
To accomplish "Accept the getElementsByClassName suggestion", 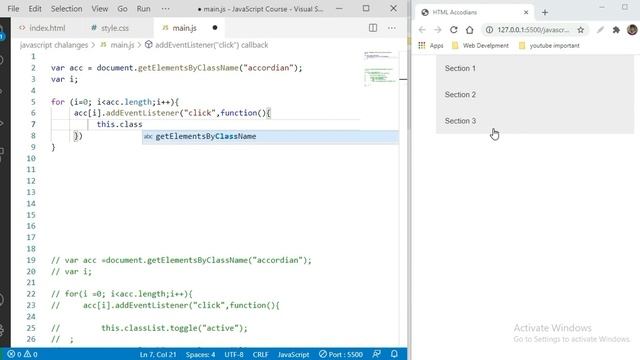I will click(x=270, y=136).
